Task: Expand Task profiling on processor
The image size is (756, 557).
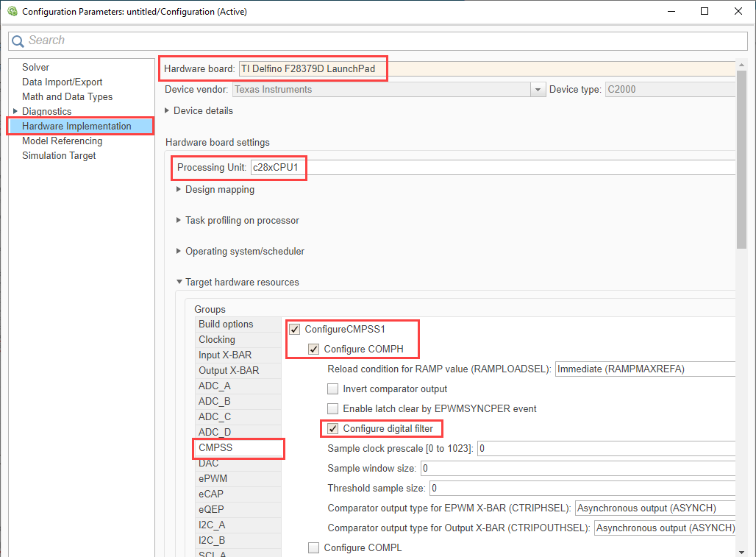Action: click(179, 220)
